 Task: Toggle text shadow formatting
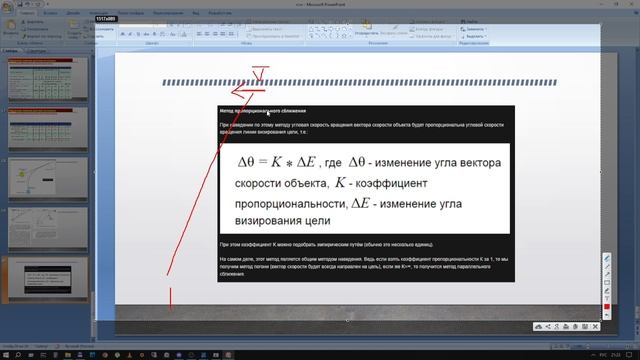pos(154,34)
